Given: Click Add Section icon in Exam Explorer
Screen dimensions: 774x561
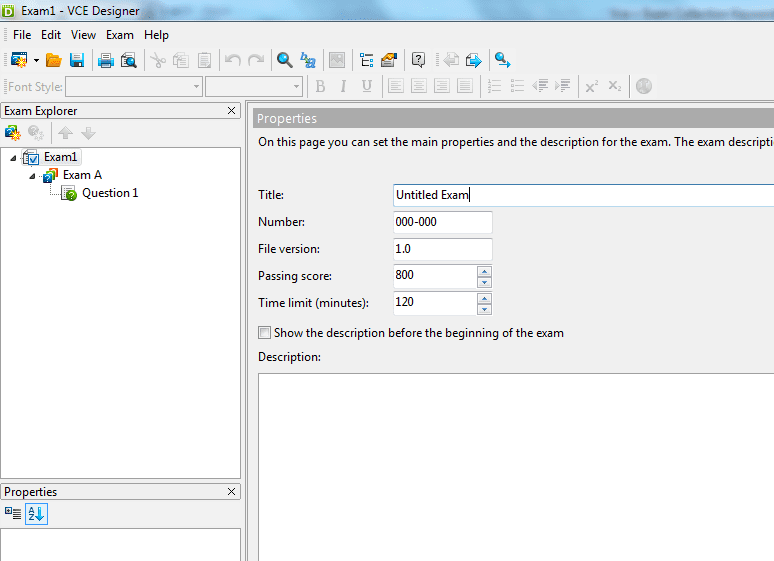Looking at the screenshot, I should (x=13, y=133).
